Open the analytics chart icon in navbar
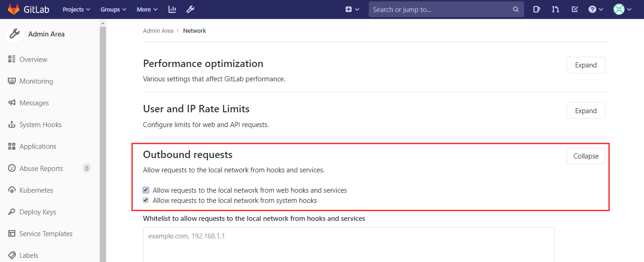Screen dimensions: 644x262 click(x=172, y=9)
